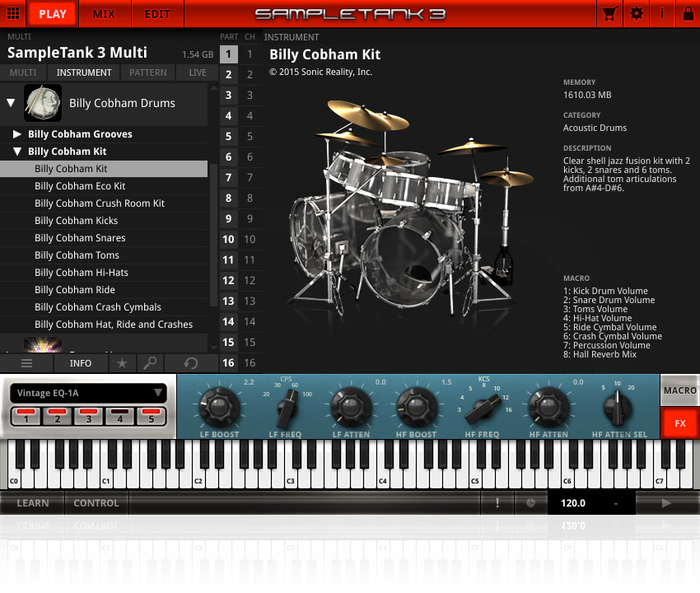The image size is (700, 593).
Task: Select part 1
Action: pyautogui.click(x=229, y=54)
